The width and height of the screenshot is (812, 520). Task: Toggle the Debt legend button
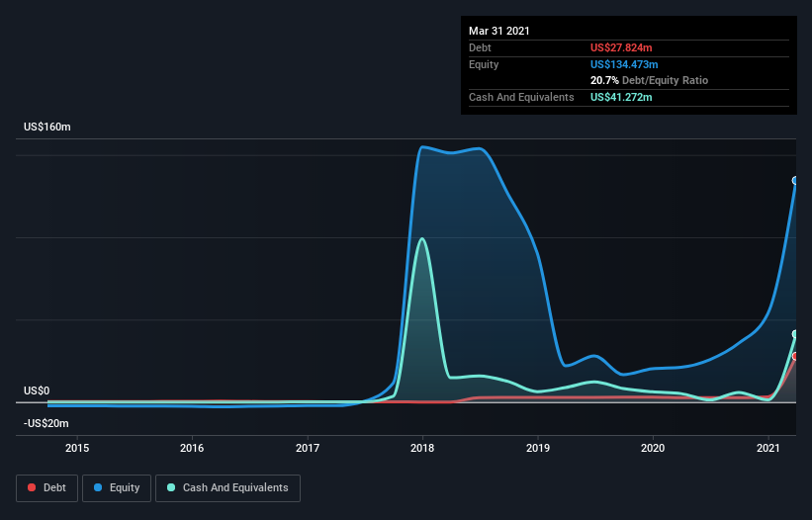point(47,488)
